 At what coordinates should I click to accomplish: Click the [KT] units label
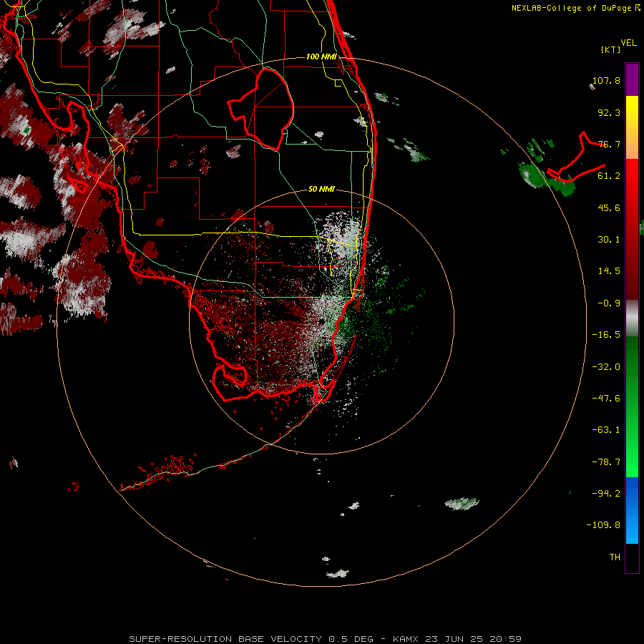point(611,49)
